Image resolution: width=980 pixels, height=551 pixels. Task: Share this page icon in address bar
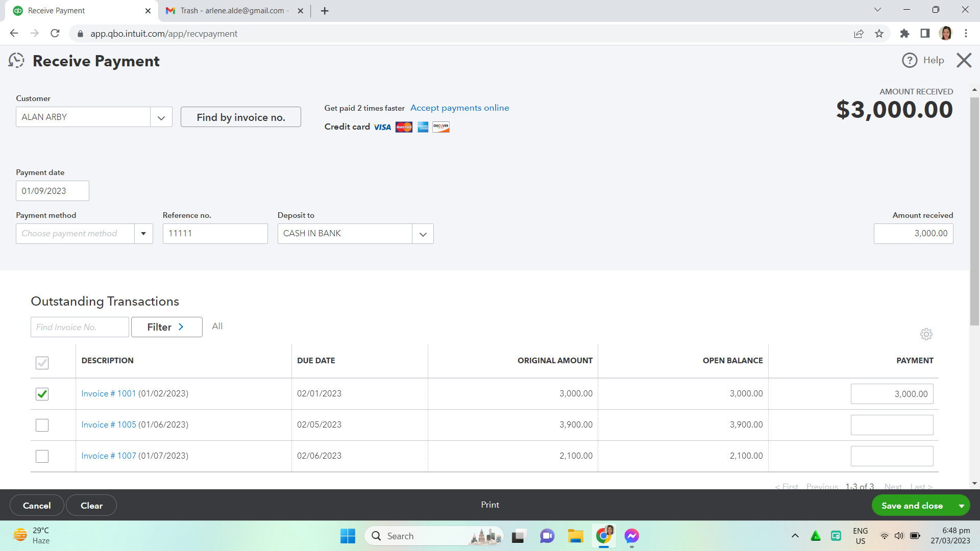coord(859,34)
